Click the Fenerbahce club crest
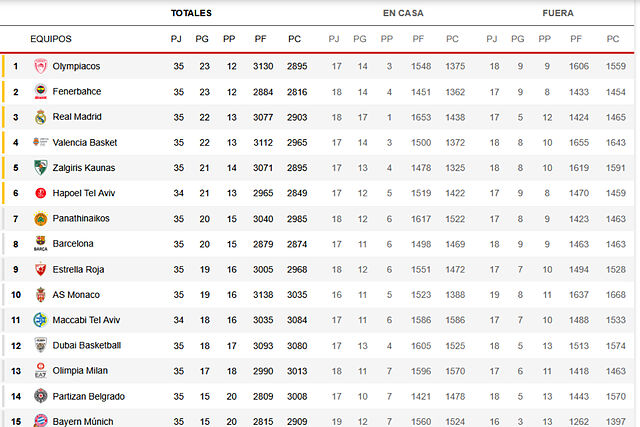The height and width of the screenshot is (427, 640). pos(40,92)
